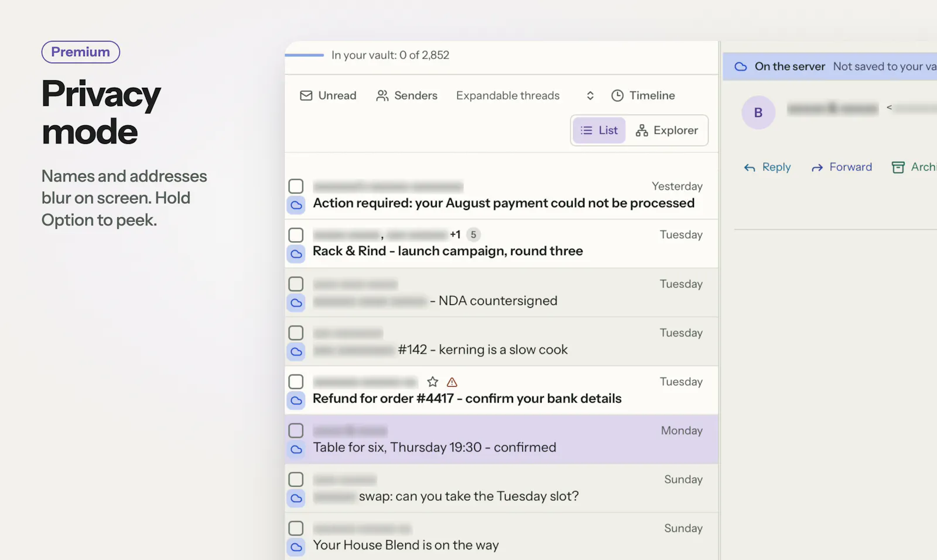Switch to the Explorer view tab
Viewport: 937px width, 560px height.
667,130
